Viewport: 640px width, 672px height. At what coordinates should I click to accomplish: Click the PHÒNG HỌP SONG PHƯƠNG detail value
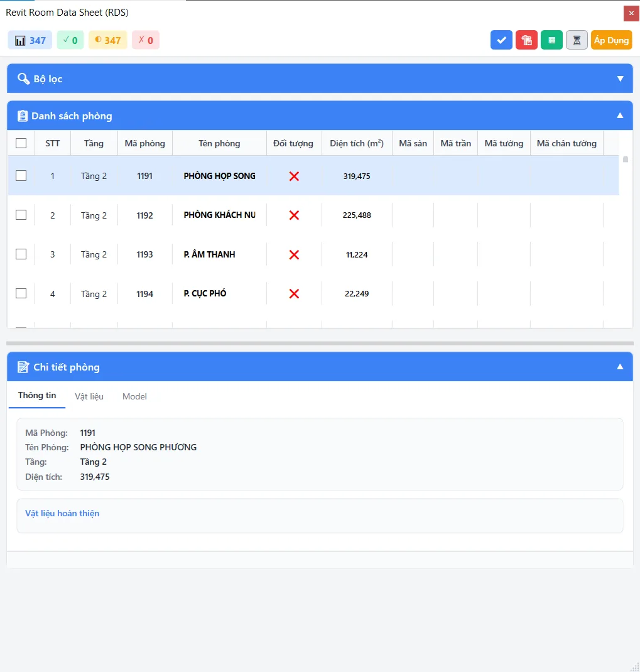pyautogui.click(x=138, y=447)
